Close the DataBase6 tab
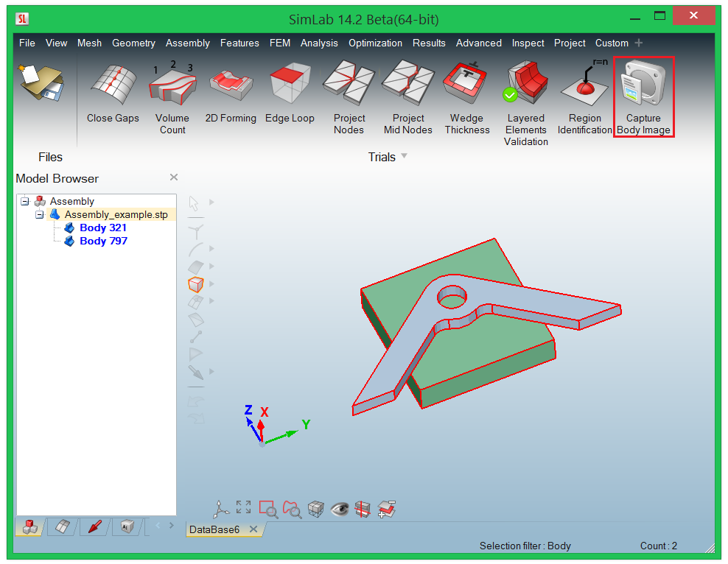The width and height of the screenshot is (728, 564). [253, 529]
